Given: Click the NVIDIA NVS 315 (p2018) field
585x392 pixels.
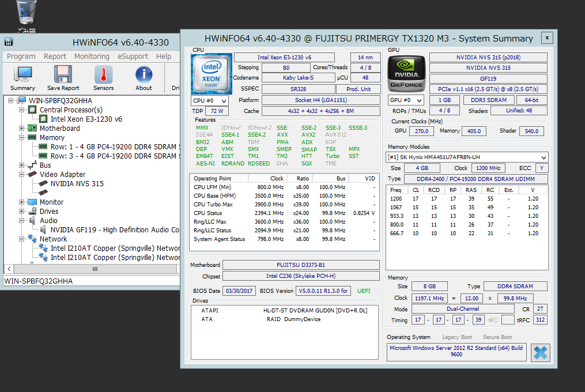Looking at the screenshot, I should click(x=488, y=58).
